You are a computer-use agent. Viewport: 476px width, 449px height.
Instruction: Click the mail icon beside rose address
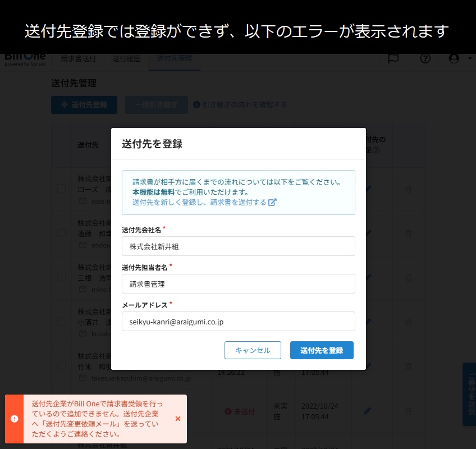coord(83,201)
